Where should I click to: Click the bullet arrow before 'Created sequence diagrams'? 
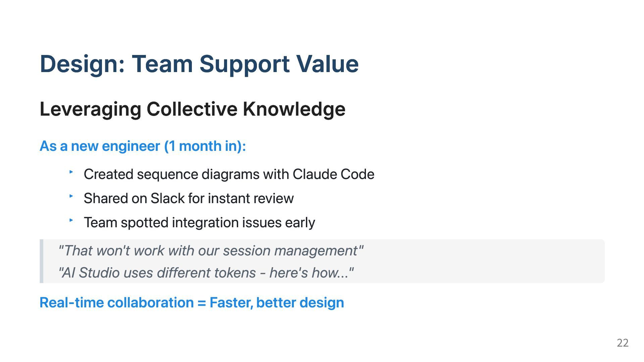tap(71, 172)
